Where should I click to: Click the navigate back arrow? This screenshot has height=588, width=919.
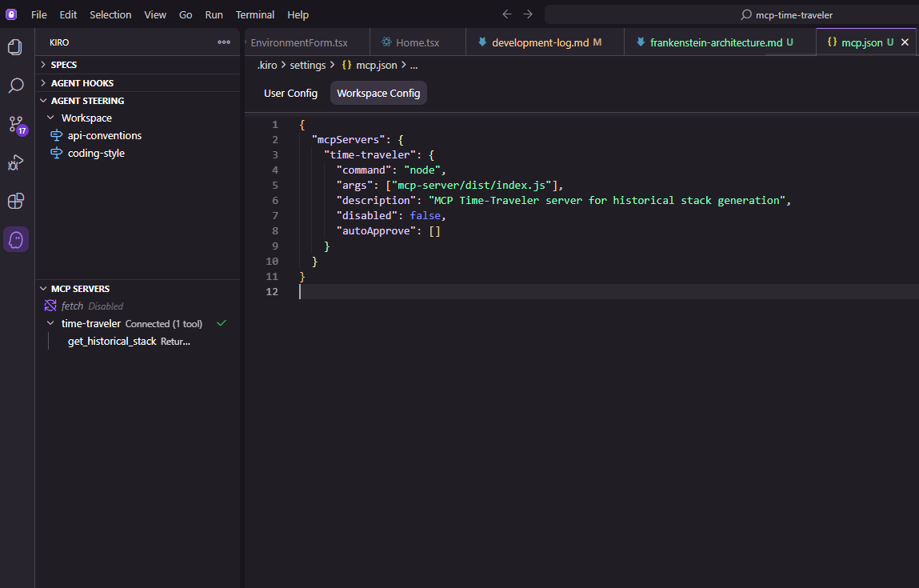pos(506,14)
